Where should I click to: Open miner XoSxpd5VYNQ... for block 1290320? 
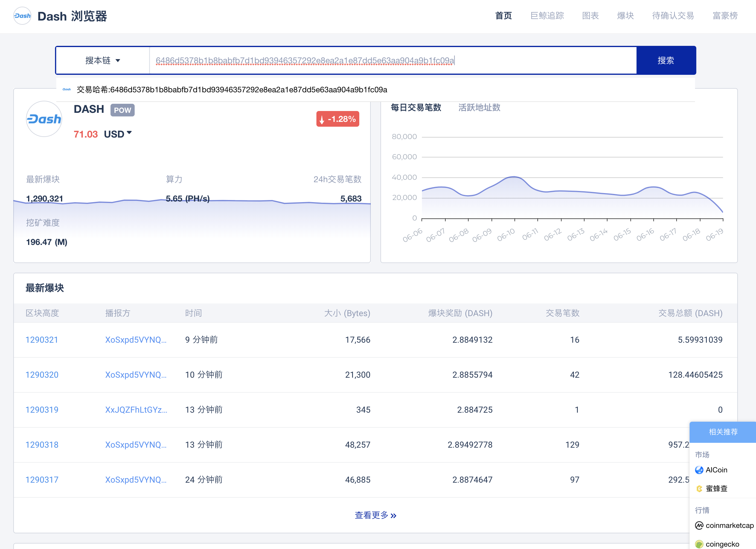point(136,375)
